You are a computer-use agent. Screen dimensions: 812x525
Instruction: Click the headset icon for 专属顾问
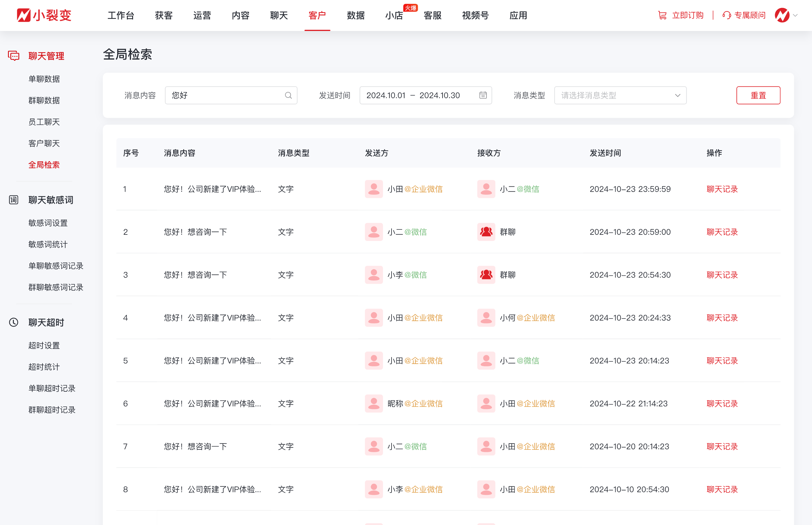[x=726, y=15]
